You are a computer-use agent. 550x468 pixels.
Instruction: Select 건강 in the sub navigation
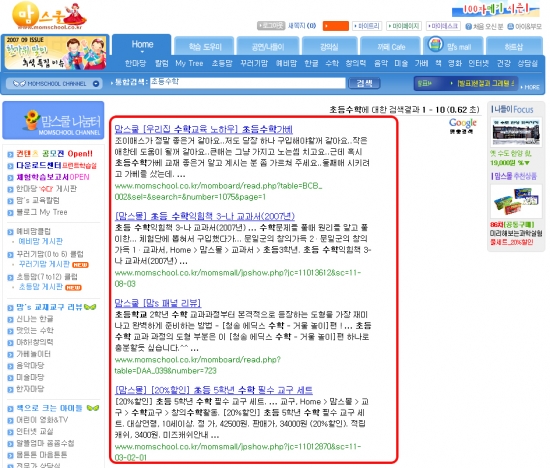tap(504, 63)
